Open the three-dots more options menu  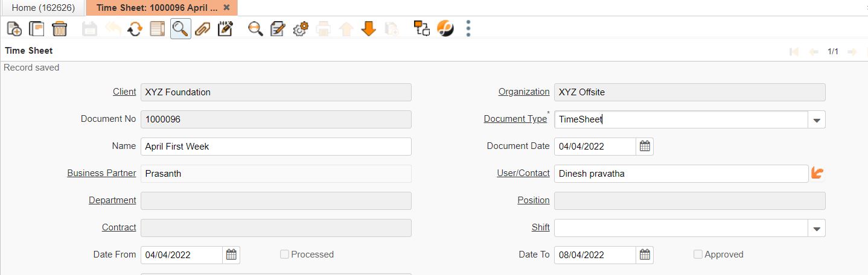(x=468, y=28)
